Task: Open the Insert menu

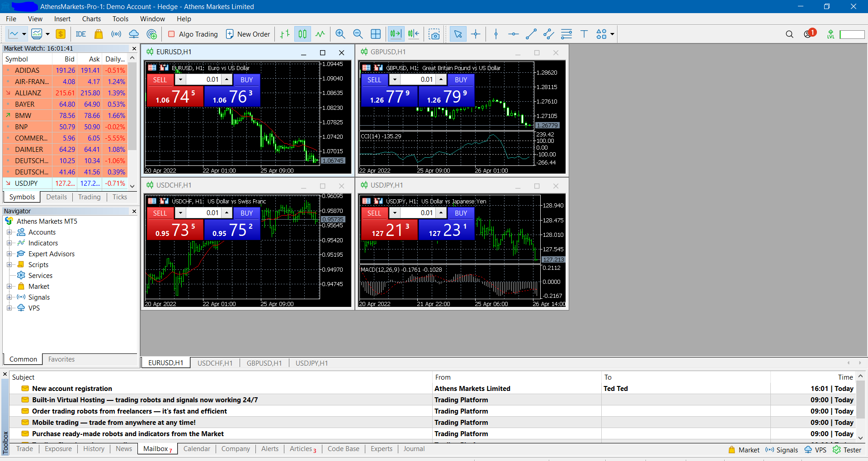Action: coord(62,19)
